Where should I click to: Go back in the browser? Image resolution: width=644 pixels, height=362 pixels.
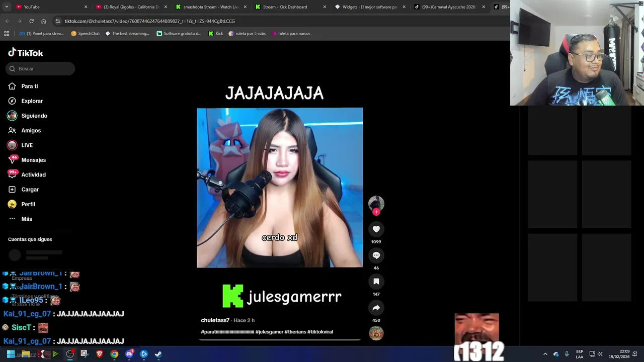coord(7,21)
